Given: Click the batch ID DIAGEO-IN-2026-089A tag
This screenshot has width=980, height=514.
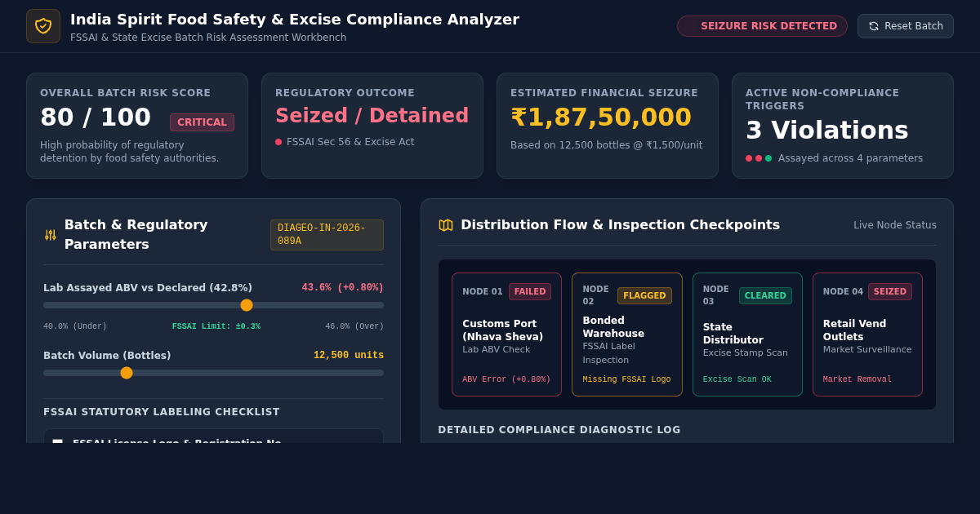Looking at the screenshot, I should (327, 235).
